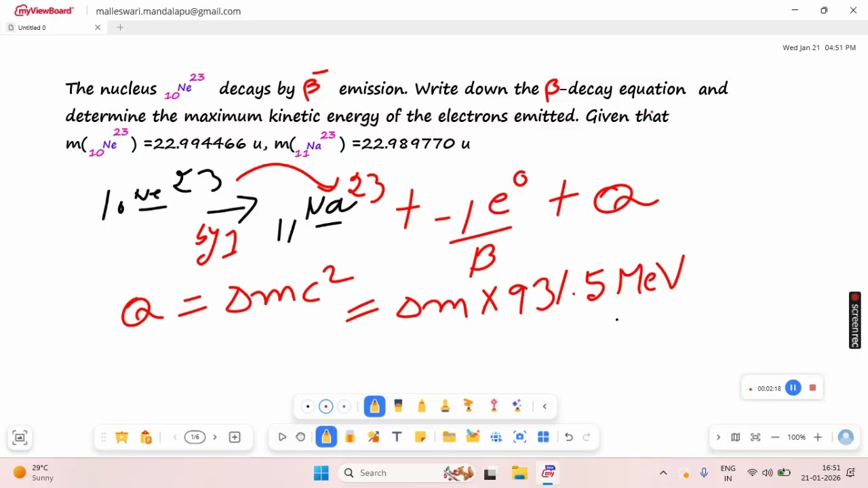The height and width of the screenshot is (488, 868).
Task: Undo the last stroke
Action: [569, 437]
